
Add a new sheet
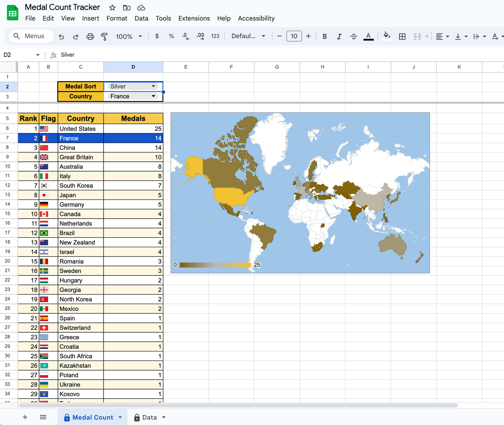(x=25, y=417)
